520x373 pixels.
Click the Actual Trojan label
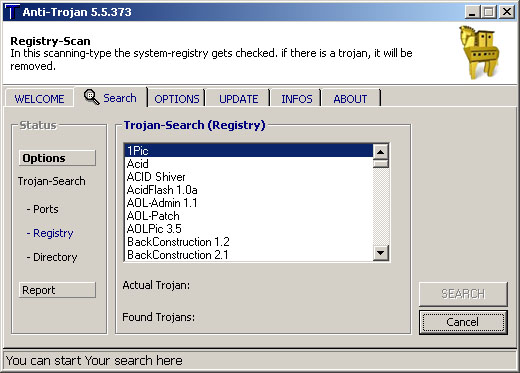[156, 285]
